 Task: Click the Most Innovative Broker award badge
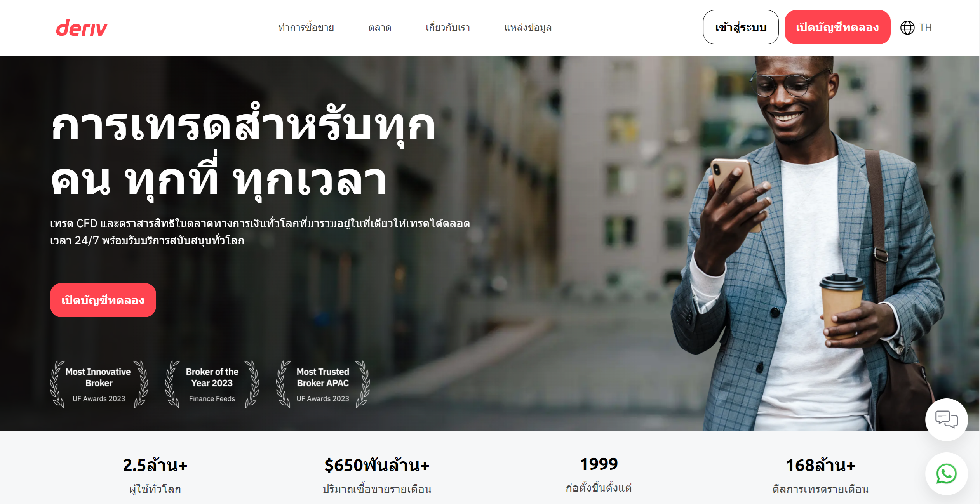(99, 384)
